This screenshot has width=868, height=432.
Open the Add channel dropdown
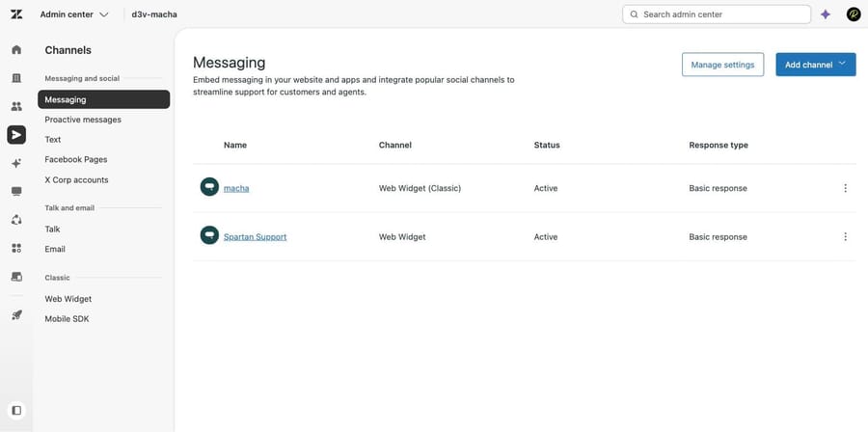point(815,65)
